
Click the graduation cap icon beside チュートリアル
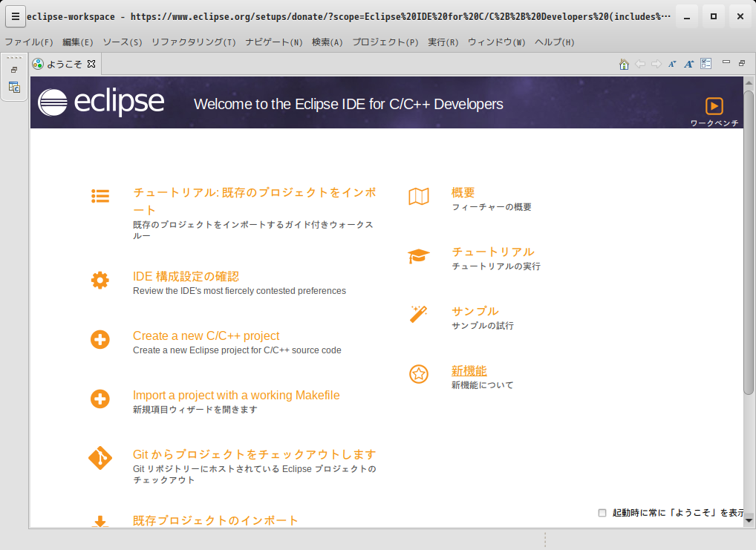coord(419,256)
